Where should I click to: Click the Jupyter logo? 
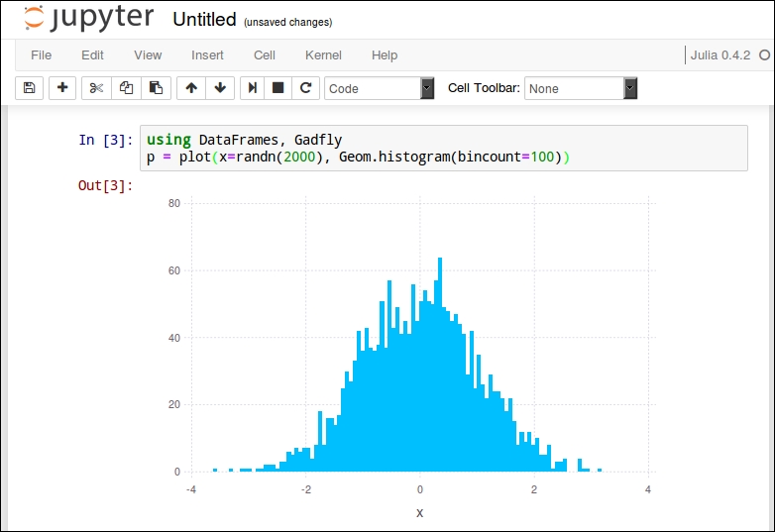click(88, 18)
